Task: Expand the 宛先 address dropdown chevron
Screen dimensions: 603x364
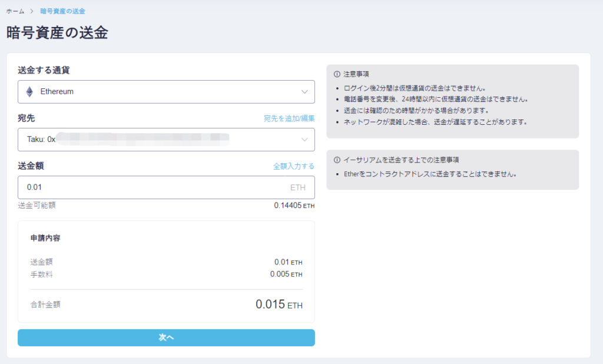Action: tap(304, 139)
